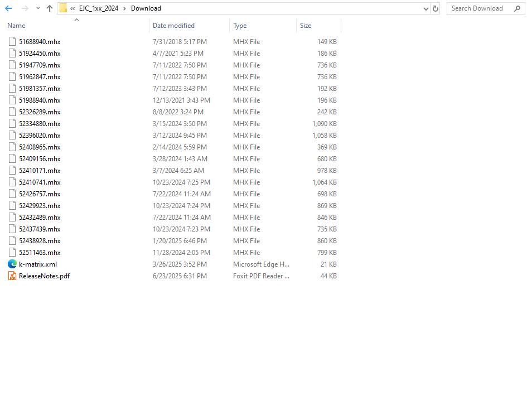Screen dimensions: 532x410
Task: Click date 2/14/2024 5:59 PM
Action: pyautogui.click(x=180, y=147)
